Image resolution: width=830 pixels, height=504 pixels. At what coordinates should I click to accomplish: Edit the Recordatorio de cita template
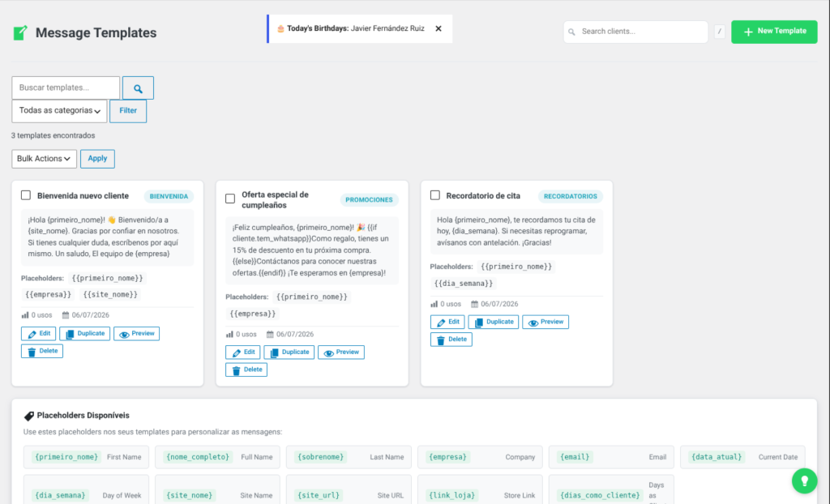(447, 322)
